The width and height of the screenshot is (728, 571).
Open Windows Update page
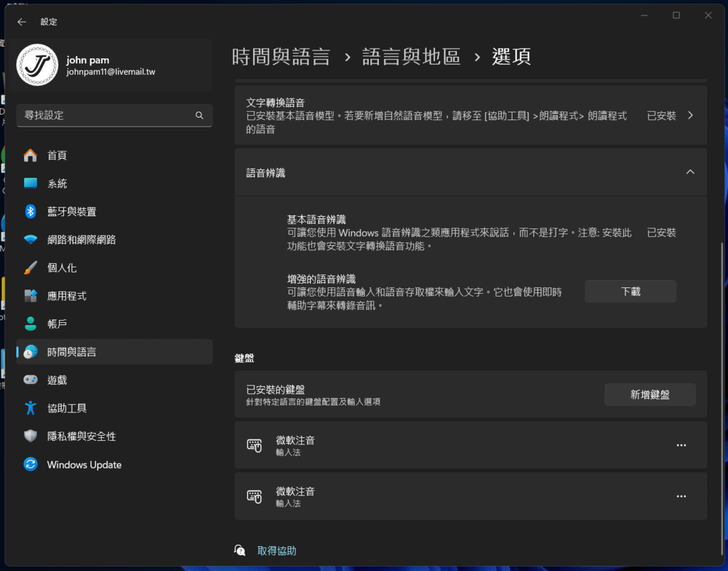[114, 464]
